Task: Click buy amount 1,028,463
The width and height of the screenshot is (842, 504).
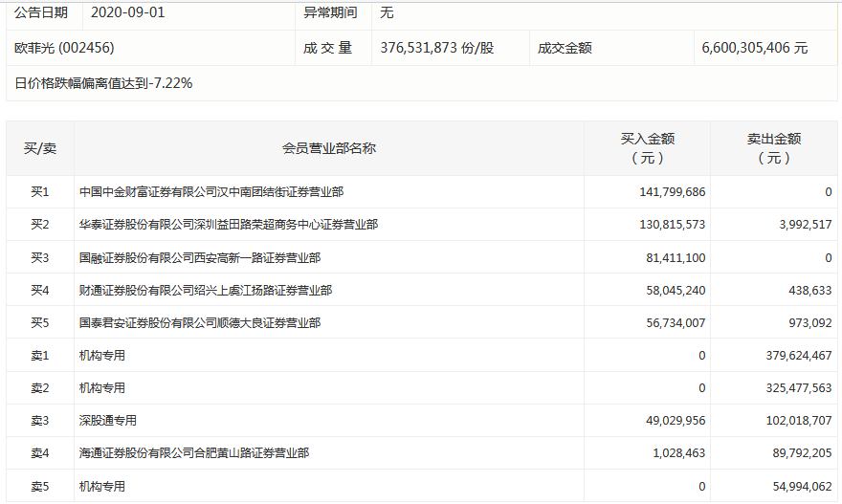Action: (678, 453)
